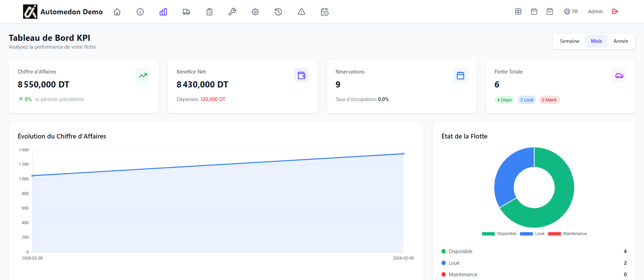Open the calendar-clock schedule icon
The width and height of the screenshot is (644, 280).
325,12
